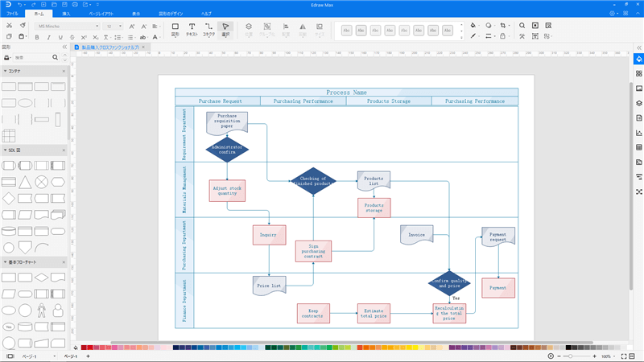Pick the red swatch in the color palette

pos(90,348)
